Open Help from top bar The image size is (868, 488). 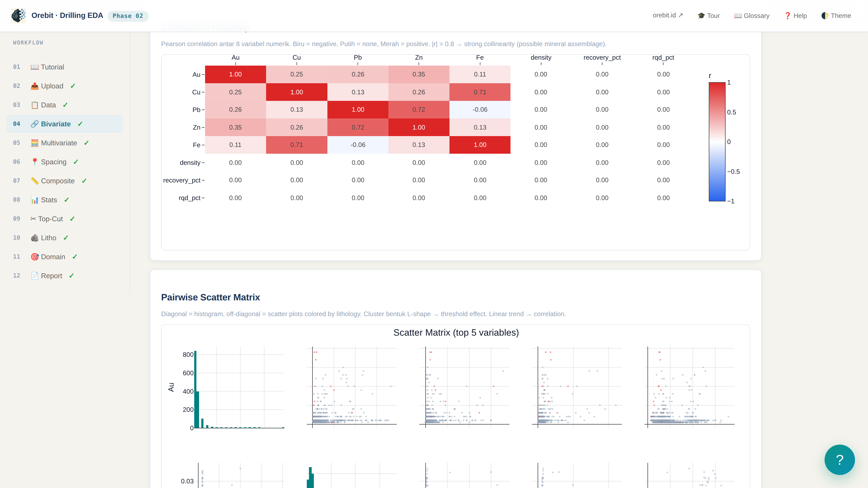coord(795,16)
